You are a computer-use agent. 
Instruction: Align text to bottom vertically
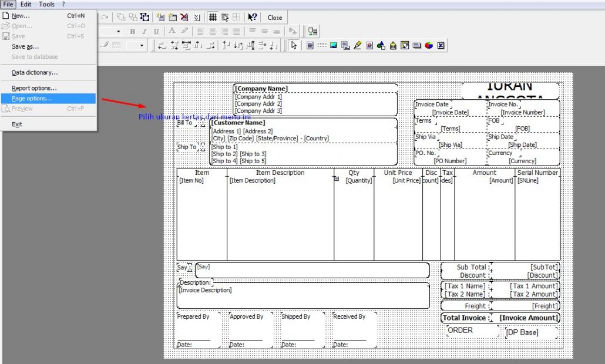(277, 32)
